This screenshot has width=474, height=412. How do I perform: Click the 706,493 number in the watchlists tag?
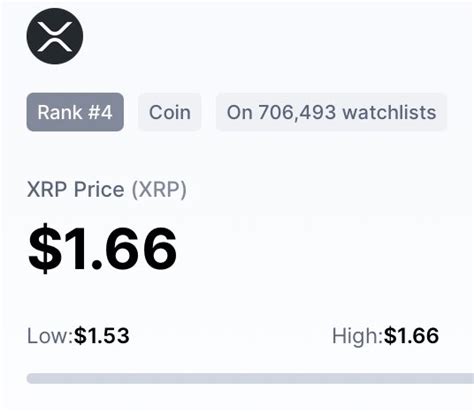coord(297,112)
